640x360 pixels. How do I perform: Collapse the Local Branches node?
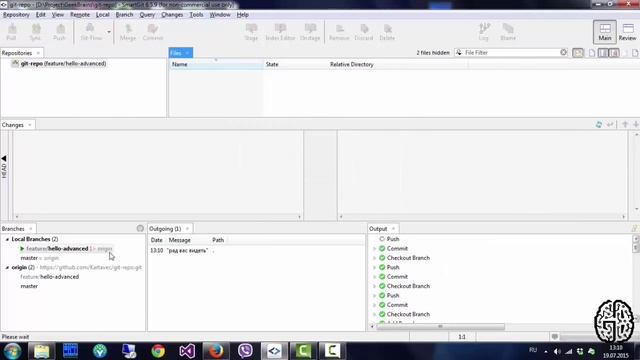click(x=7, y=240)
